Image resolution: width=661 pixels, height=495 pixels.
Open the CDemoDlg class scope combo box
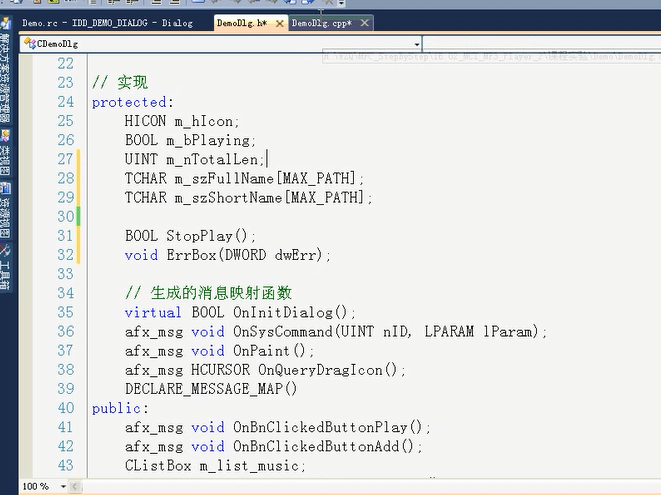pyautogui.click(x=220, y=44)
